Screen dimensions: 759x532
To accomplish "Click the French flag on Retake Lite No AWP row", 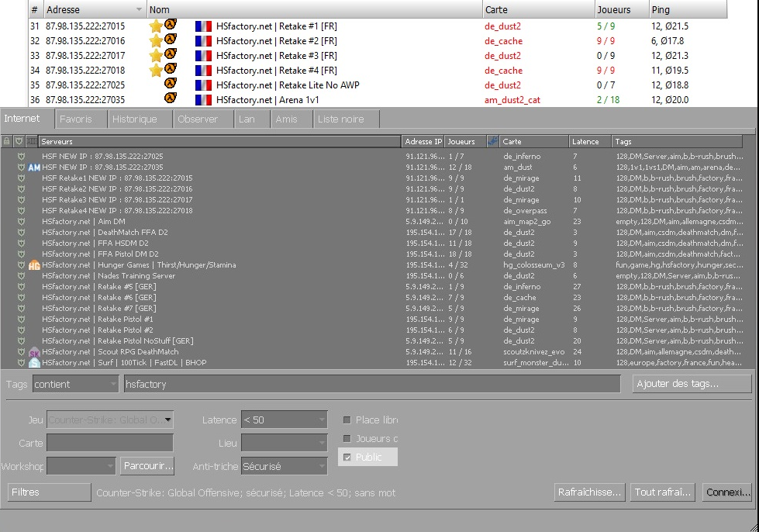I will 203,85.
